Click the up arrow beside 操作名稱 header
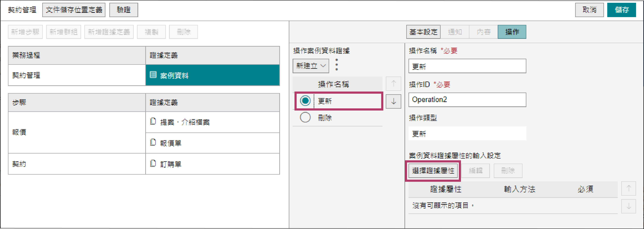 click(x=393, y=84)
